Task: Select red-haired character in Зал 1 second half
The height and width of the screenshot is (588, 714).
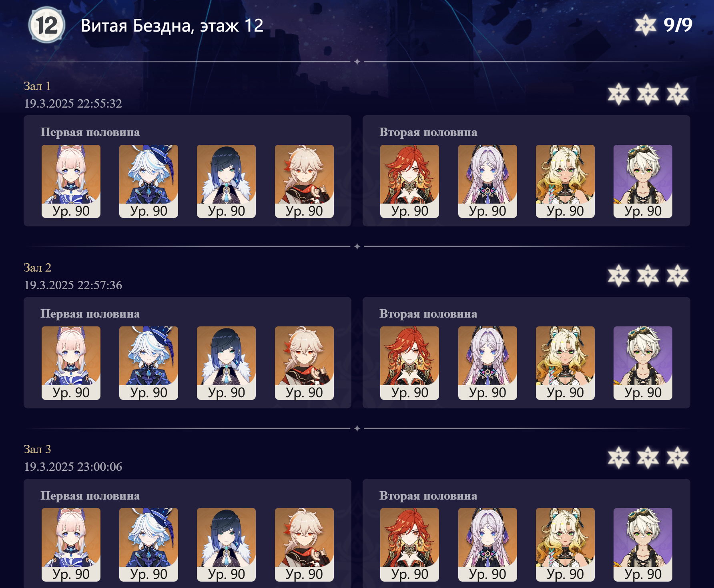Action: [409, 181]
